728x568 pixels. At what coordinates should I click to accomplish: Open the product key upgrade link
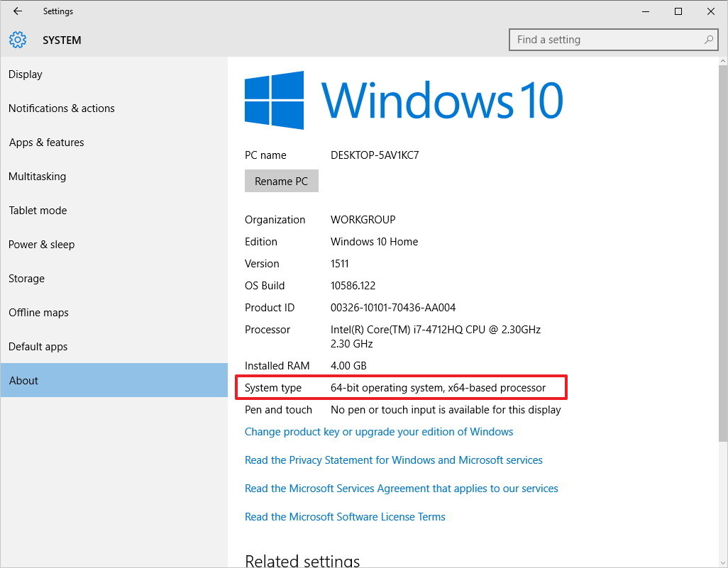pos(378,431)
